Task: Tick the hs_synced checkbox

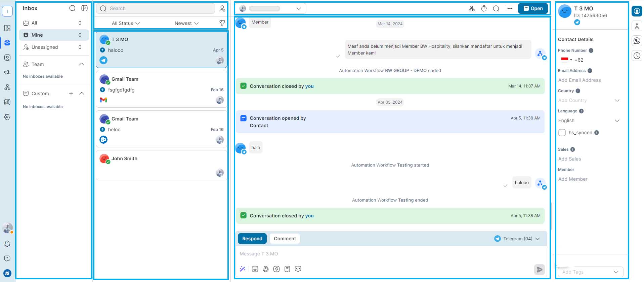Action: [x=562, y=133]
